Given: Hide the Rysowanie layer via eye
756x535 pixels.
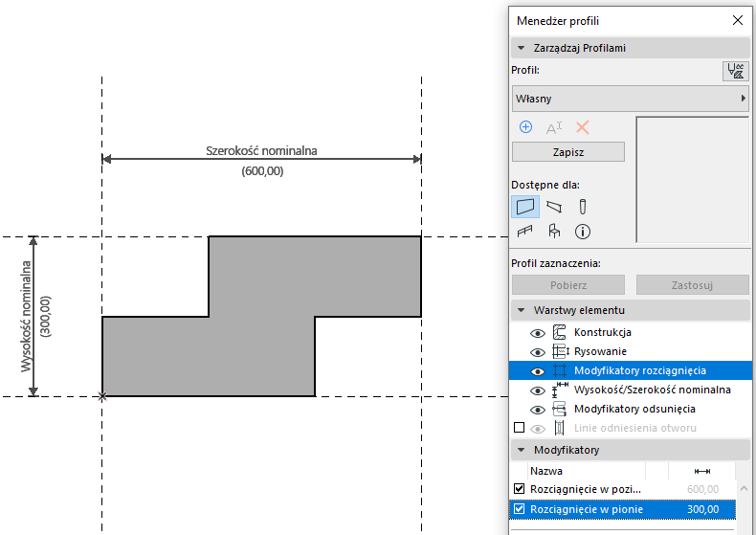Looking at the screenshot, I should (538, 352).
